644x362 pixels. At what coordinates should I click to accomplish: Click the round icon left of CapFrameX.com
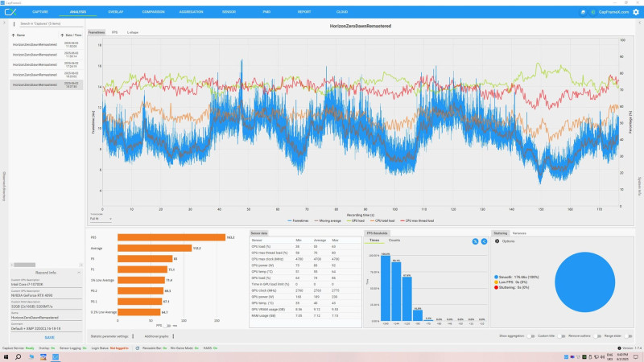pos(592,12)
